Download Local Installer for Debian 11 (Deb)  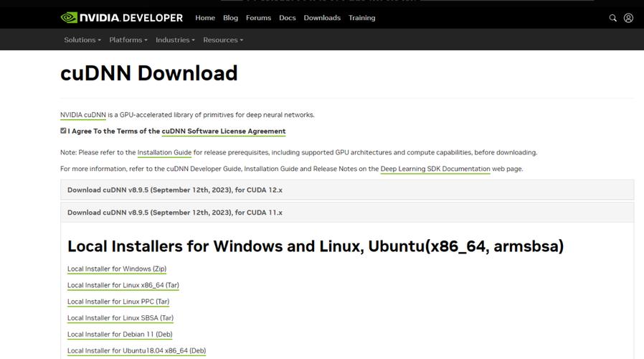[120, 335]
